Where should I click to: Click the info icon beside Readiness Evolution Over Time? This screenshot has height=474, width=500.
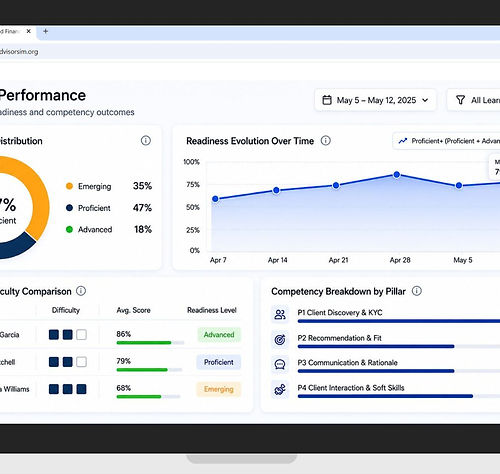pyautogui.click(x=326, y=141)
